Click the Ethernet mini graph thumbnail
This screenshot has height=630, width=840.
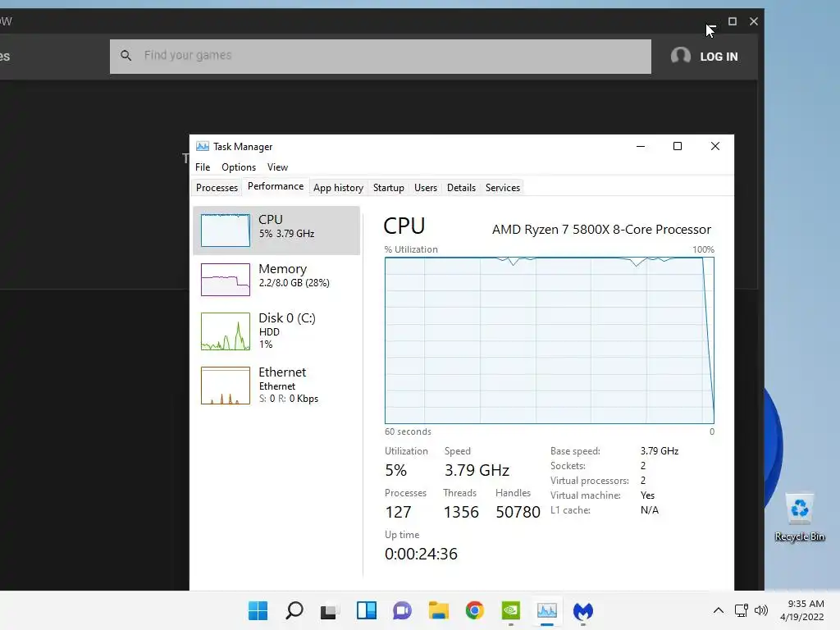(x=226, y=386)
